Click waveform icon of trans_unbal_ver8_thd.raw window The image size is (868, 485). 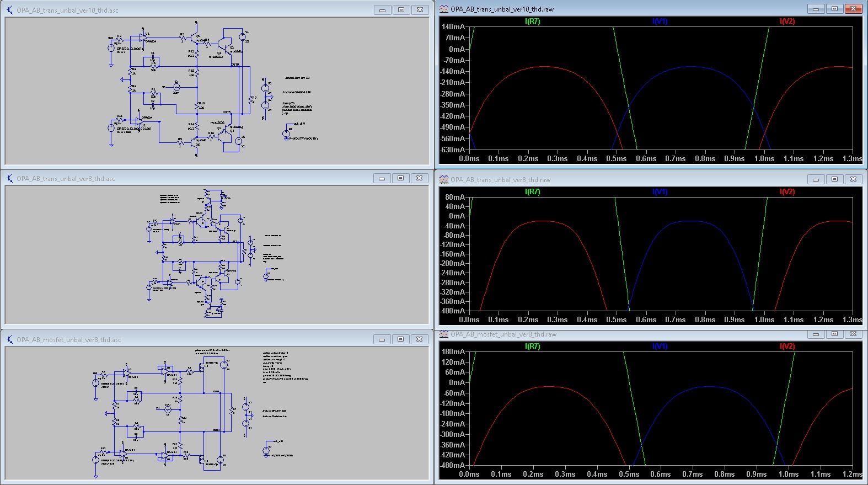pyautogui.click(x=444, y=179)
